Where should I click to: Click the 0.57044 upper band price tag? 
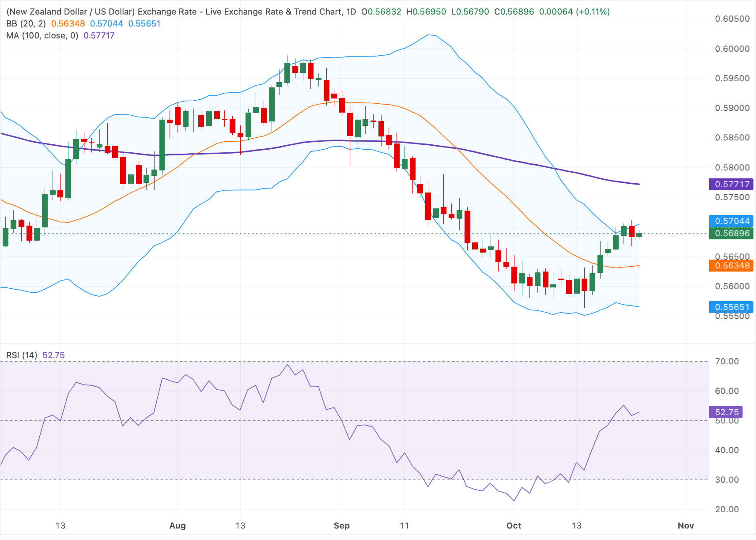coord(731,221)
